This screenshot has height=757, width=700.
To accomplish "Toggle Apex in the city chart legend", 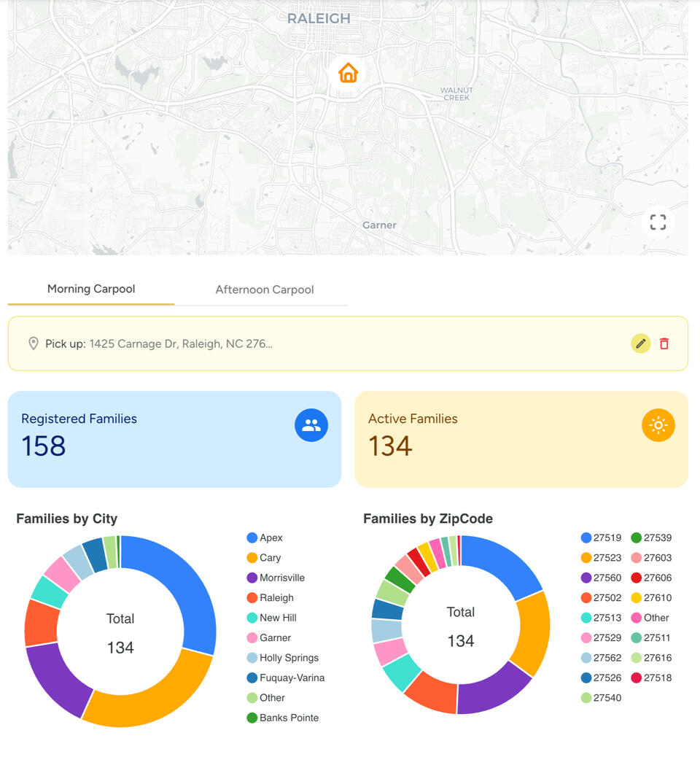I will [x=271, y=537].
